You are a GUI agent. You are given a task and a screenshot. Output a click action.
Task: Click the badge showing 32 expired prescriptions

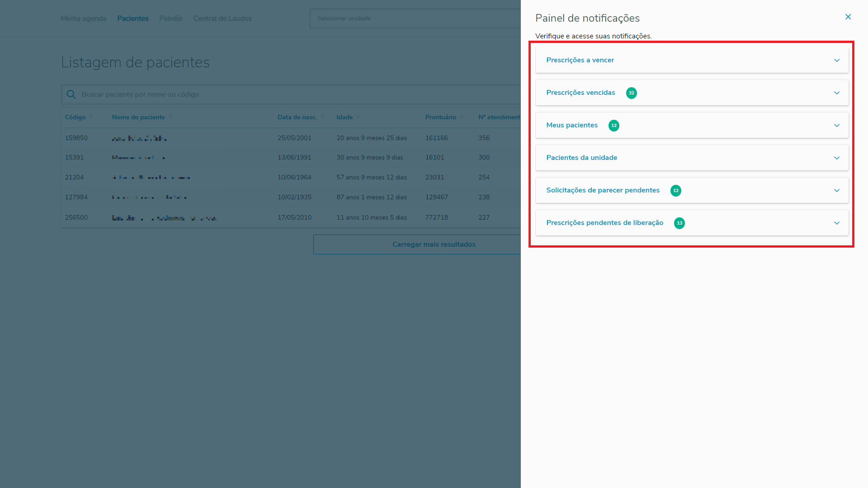click(631, 93)
